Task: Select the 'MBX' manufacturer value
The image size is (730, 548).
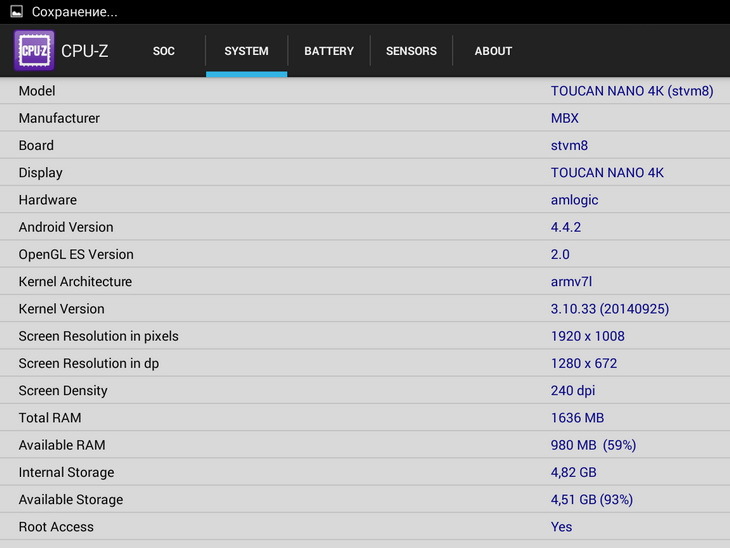Action: click(x=565, y=118)
